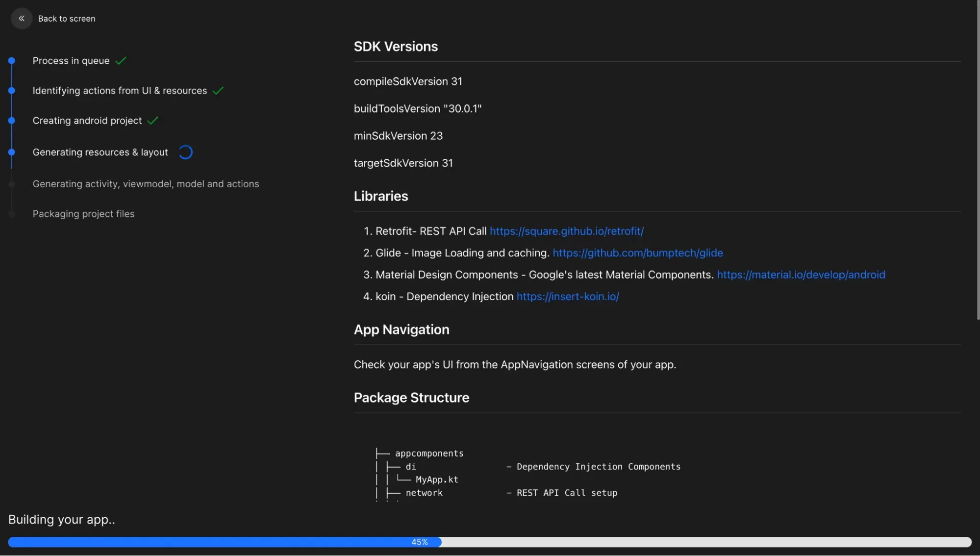Select the Packaging project files step
The image size is (980, 556).
(x=83, y=214)
